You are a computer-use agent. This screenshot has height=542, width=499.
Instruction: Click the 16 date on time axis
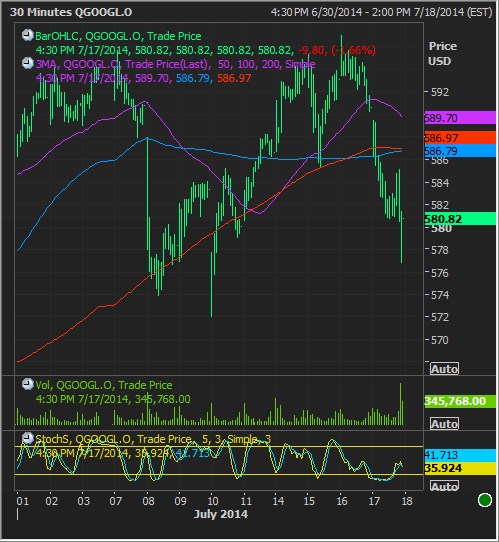point(342,501)
